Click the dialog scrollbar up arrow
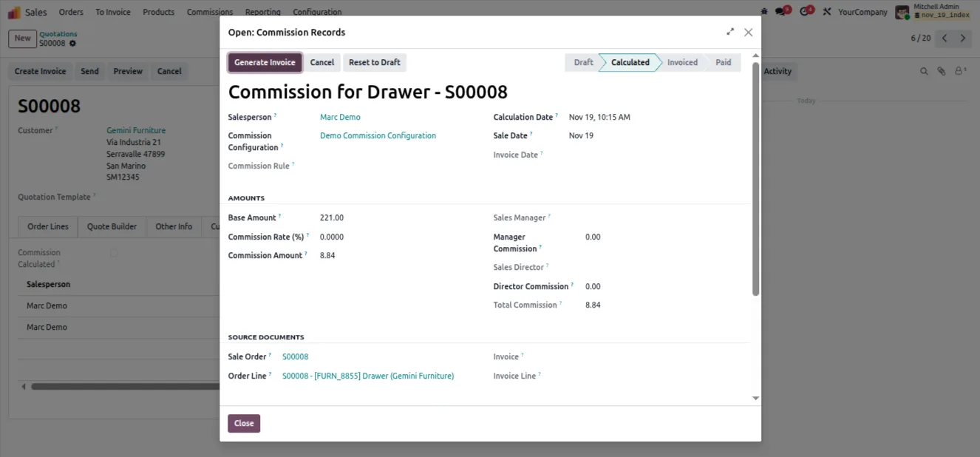The image size is (980, 457). [x=755, y=55]
